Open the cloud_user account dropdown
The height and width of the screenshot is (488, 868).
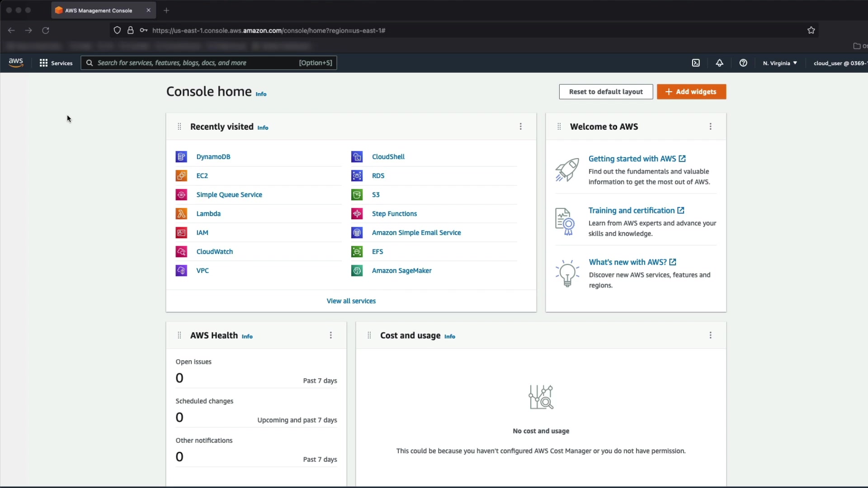(x=840, y=63)
